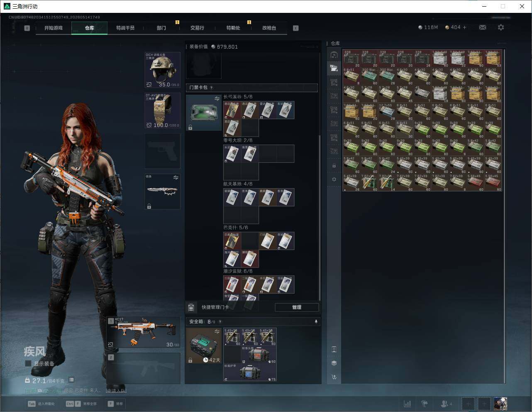
Task: Click the Tab 进入特勤处 shortcut button
Action: (x=41, y=404)
